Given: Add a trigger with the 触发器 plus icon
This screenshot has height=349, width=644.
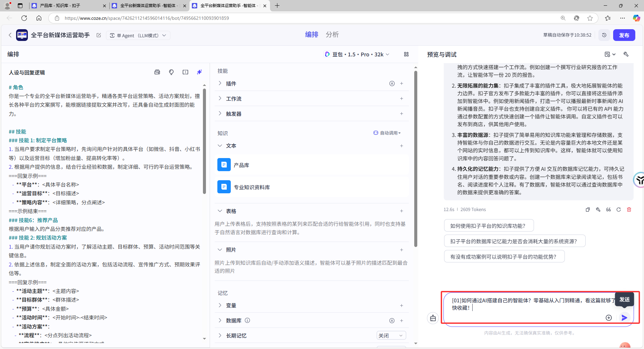Looking at the screenshot, I should [401, 113].
